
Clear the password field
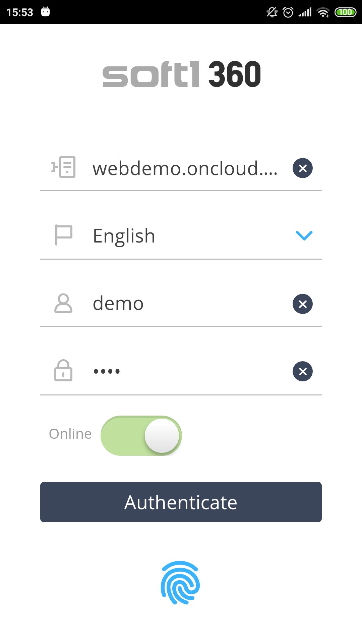pos(302,371)
